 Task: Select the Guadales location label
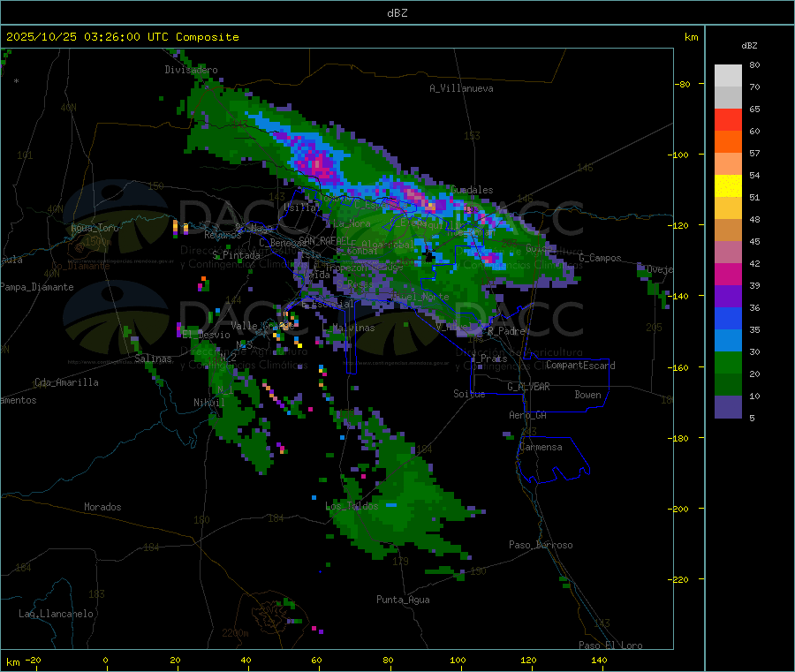coord(472,190)
